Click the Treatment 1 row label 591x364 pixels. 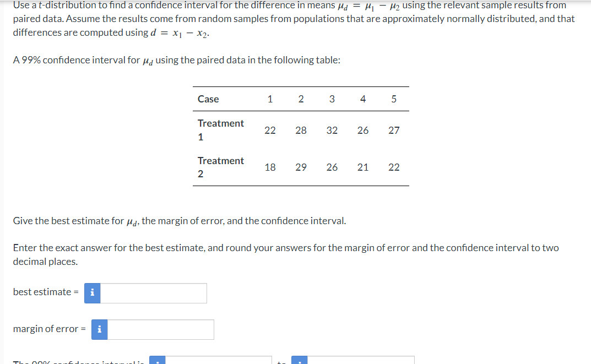[x=221, y=130]
